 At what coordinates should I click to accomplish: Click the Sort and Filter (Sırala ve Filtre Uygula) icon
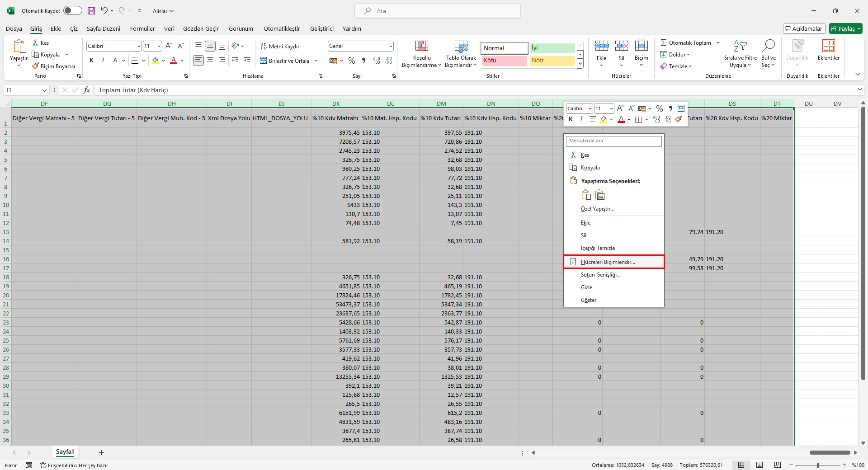pos(741,46)
